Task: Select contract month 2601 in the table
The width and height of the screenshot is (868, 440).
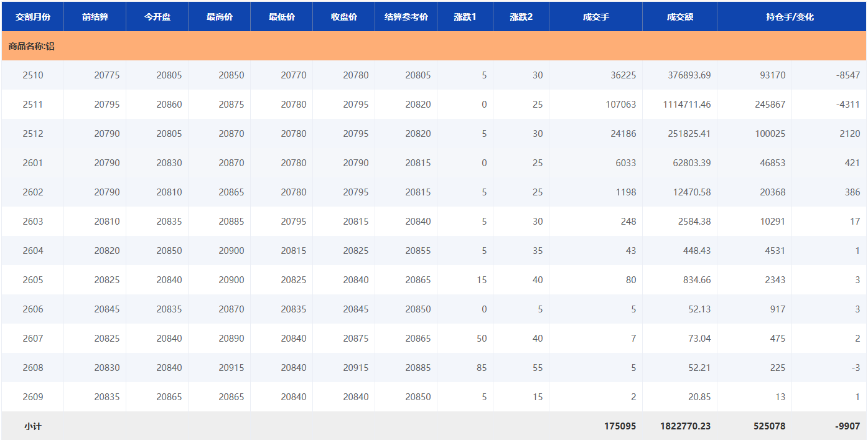Action: coord(33,163)
